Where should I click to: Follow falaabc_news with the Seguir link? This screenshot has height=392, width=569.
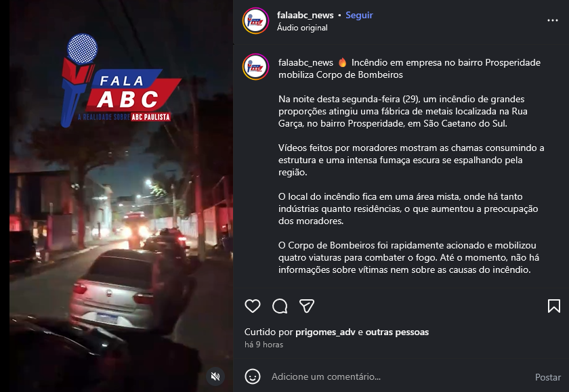359,15
